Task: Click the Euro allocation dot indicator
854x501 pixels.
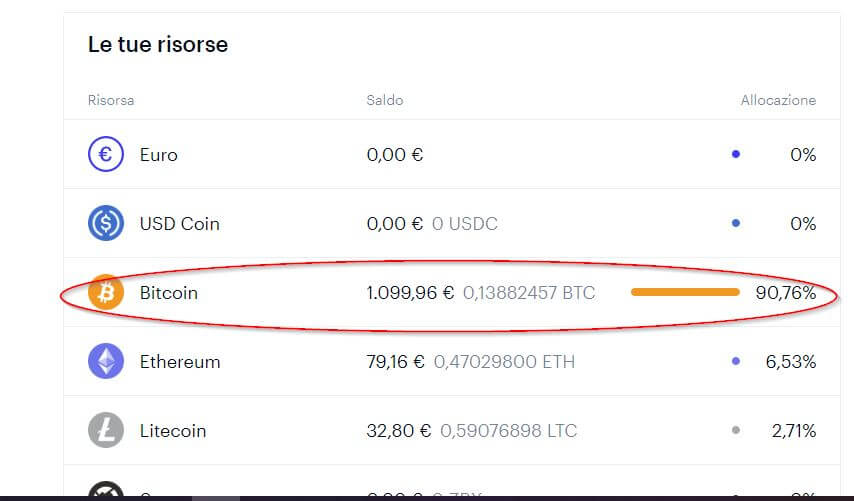Action: 736,154
